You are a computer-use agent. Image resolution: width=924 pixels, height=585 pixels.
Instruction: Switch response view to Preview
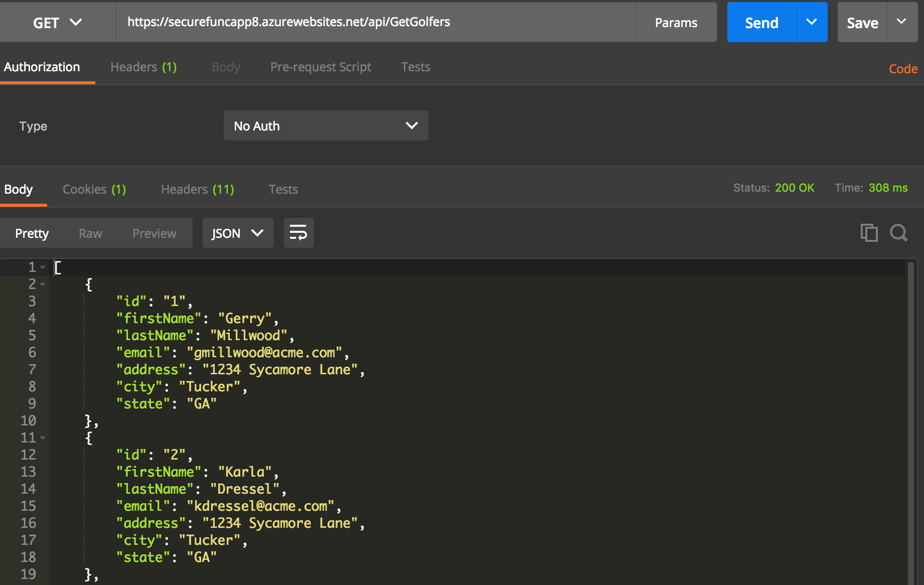pyautogui.click(x=154, y=233)
